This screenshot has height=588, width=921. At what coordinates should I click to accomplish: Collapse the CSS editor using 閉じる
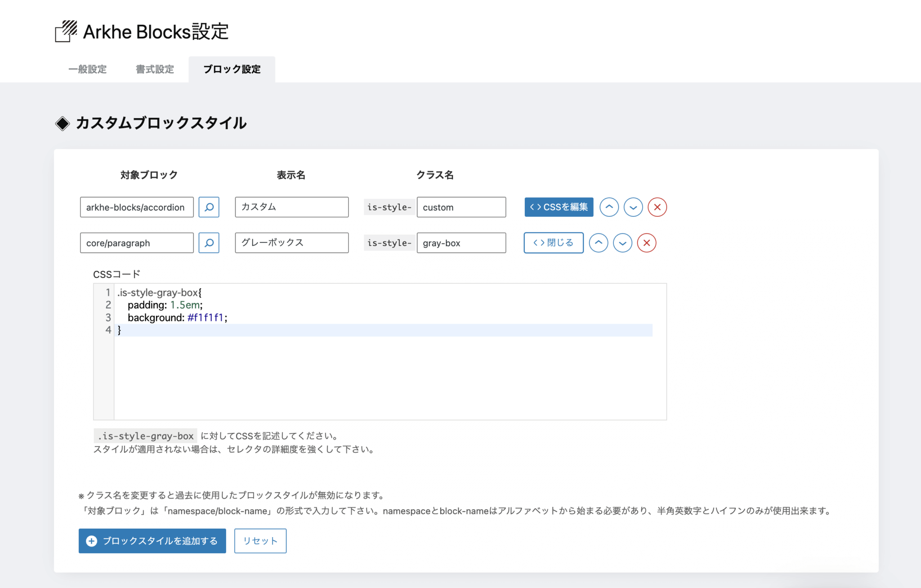click(x=553, y=243)
